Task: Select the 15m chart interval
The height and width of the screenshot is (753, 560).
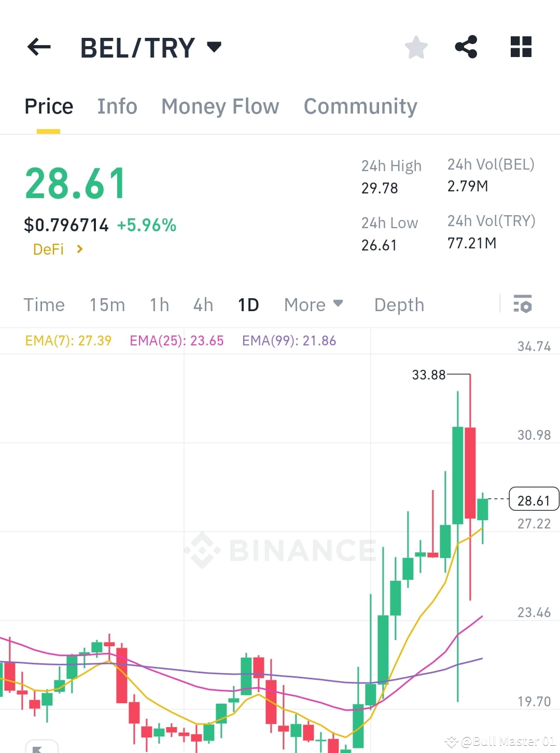Action: point(107,305)
